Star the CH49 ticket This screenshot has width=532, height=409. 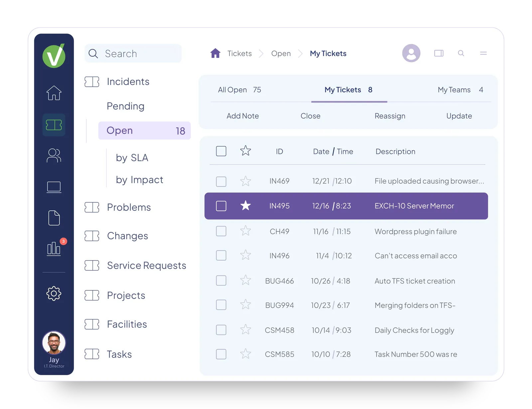(x=246, y=231)
